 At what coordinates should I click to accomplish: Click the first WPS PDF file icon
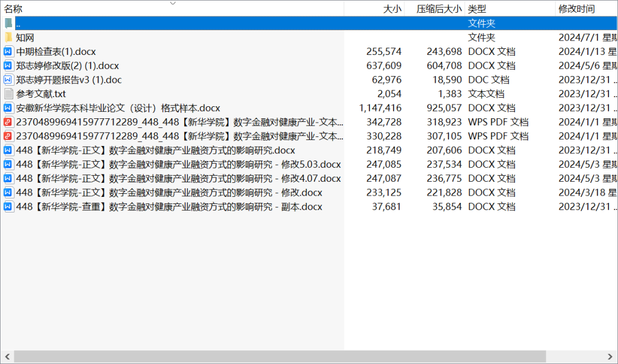point(8,122)
